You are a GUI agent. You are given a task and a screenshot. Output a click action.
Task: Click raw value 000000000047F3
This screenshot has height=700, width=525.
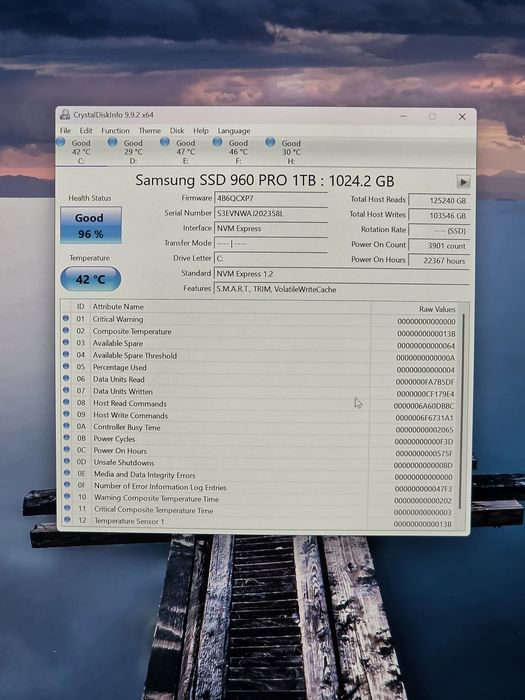coord(423,489)
